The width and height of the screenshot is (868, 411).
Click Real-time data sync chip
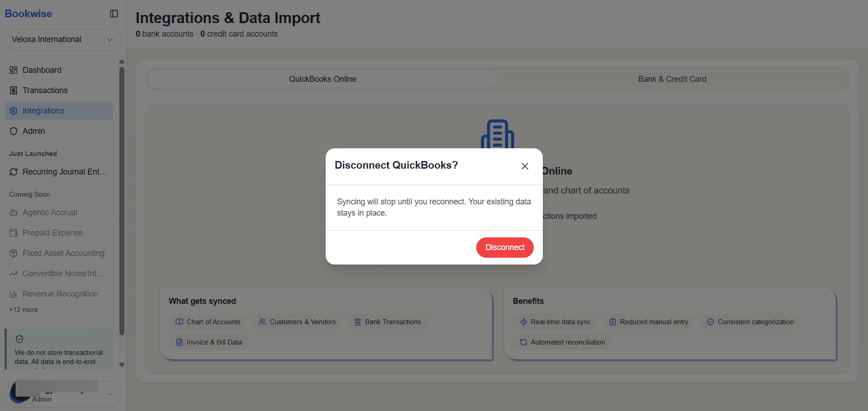coord(555,322)
